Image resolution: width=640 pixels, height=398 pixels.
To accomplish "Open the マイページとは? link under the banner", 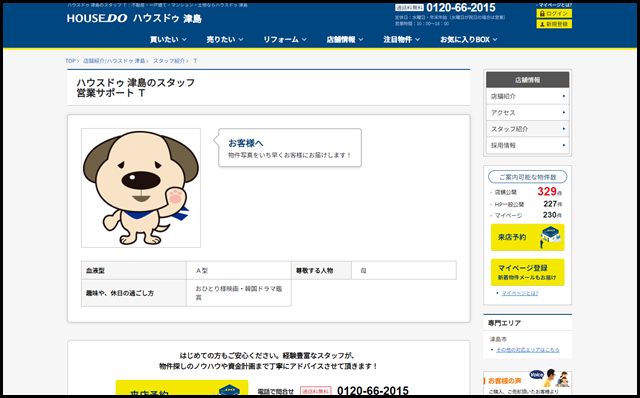I will [x=520, y=293].
